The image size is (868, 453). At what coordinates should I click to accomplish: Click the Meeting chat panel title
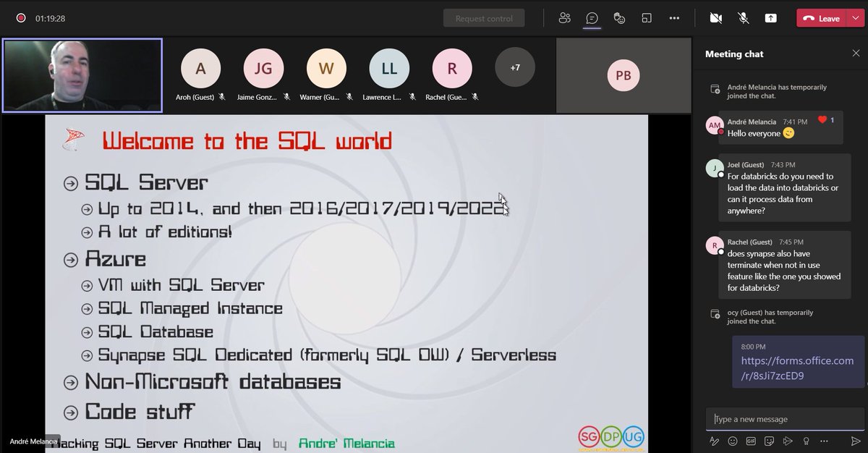click(x=734, y=54)
